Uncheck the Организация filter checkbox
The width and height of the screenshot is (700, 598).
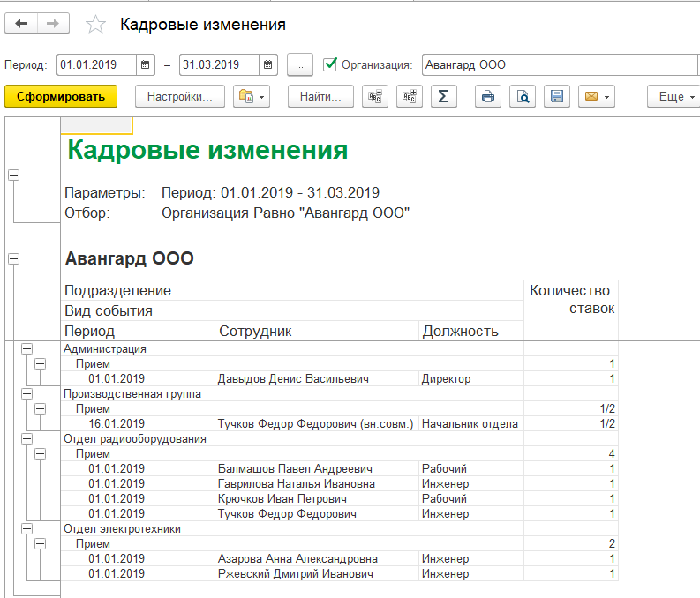click(x=331, y=64)
